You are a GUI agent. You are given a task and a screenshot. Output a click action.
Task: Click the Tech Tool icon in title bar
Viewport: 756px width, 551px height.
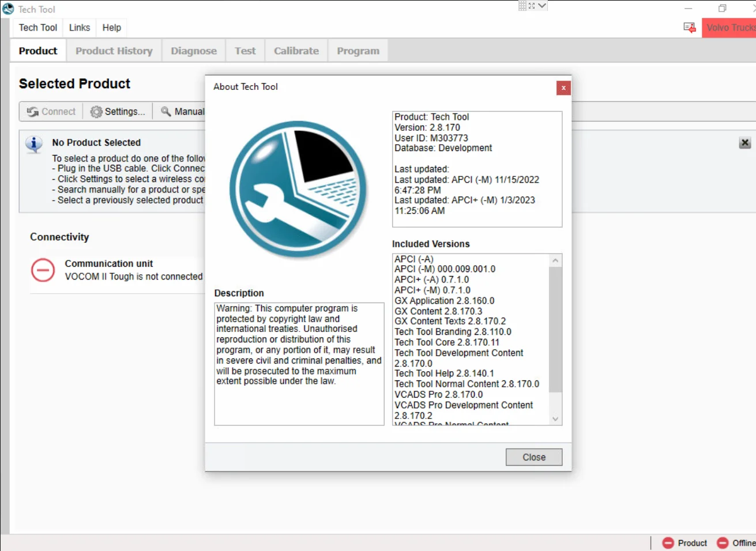(x=7, y=9)
